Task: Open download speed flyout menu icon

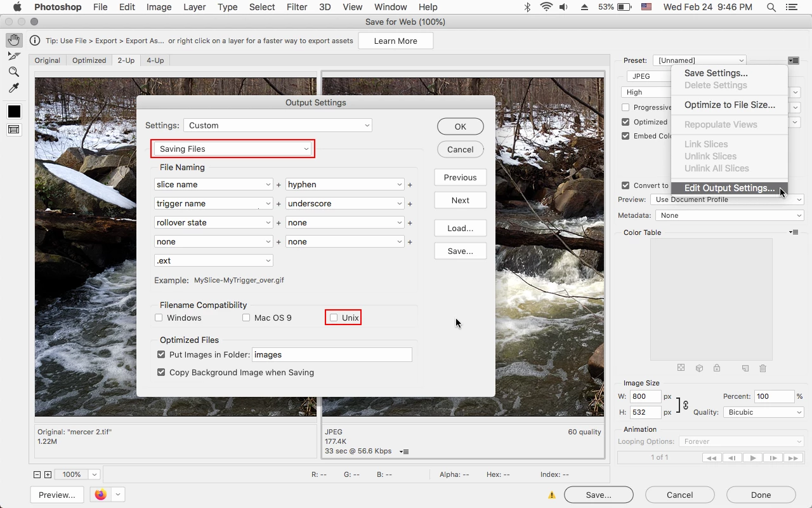Action: [x=405, y=451]
